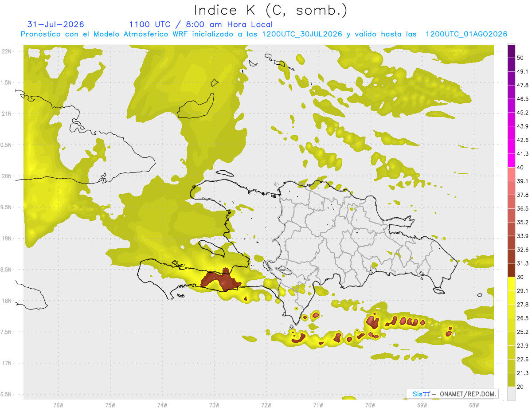Click the 'Sisπ – ONAMET/REP.DOM.' credit box

pyautogui.click(x=452, y=394)
